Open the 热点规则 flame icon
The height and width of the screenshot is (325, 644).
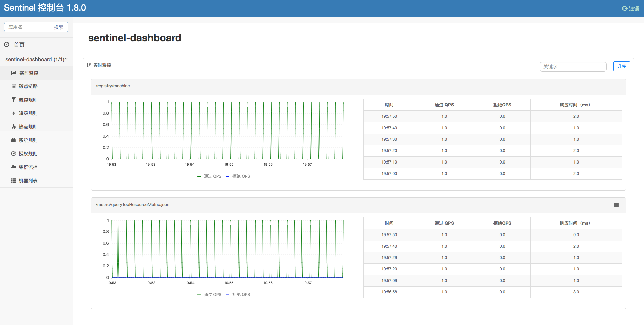(x=14, y=127)
